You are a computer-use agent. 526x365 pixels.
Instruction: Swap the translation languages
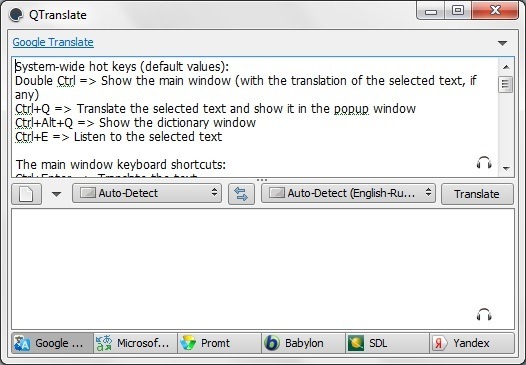[241, 194]
